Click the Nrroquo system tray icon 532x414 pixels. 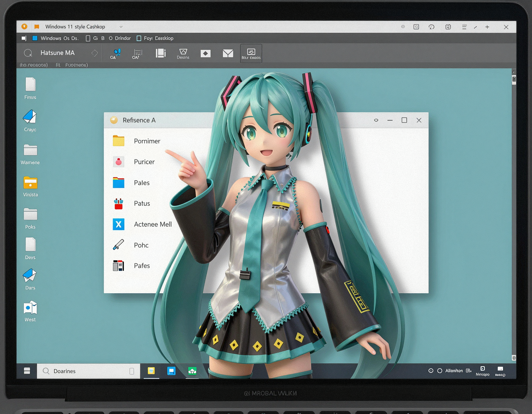pos(482,371)
